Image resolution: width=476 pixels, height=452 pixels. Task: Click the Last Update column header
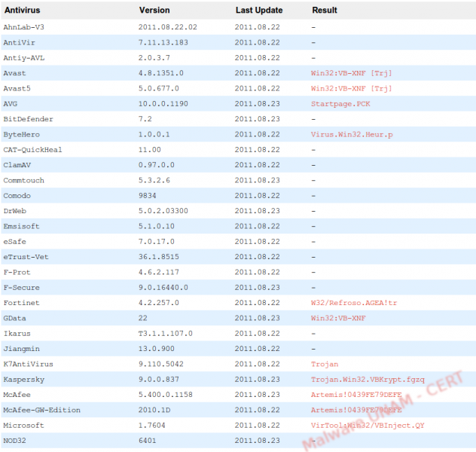coord(259,10)
